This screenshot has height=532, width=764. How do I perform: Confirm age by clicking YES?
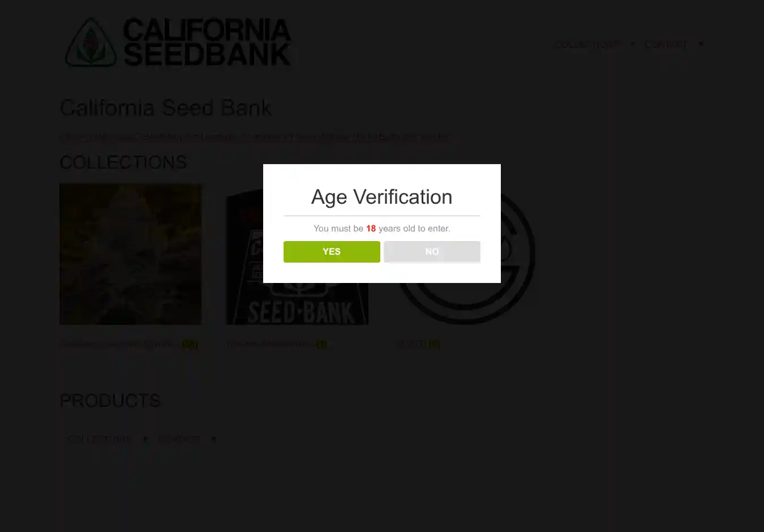332,252
